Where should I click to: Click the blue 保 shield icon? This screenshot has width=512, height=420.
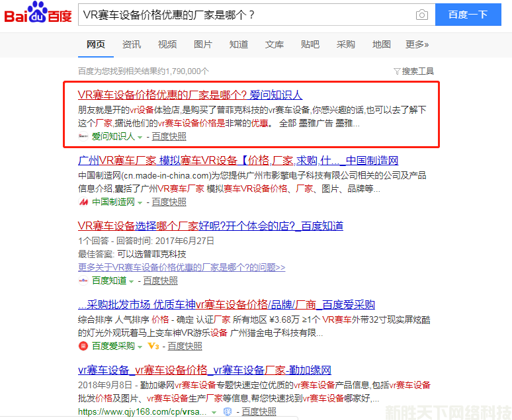click(x=227, y=411)
